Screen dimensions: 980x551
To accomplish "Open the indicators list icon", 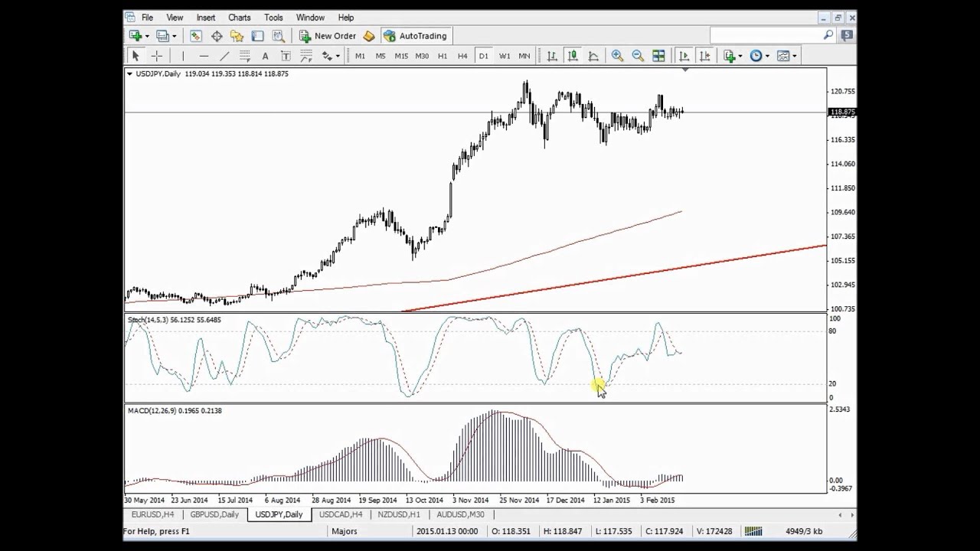I will coord(729,56).
